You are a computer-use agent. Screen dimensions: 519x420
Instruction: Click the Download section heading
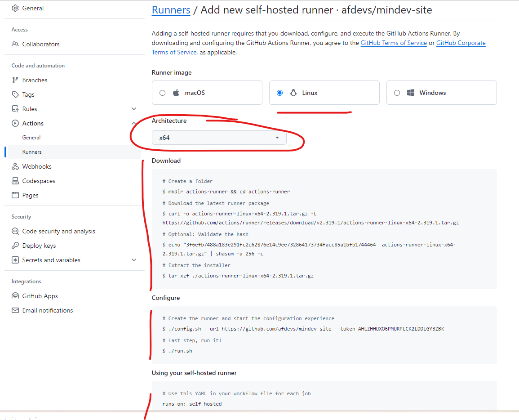[166, 161]
